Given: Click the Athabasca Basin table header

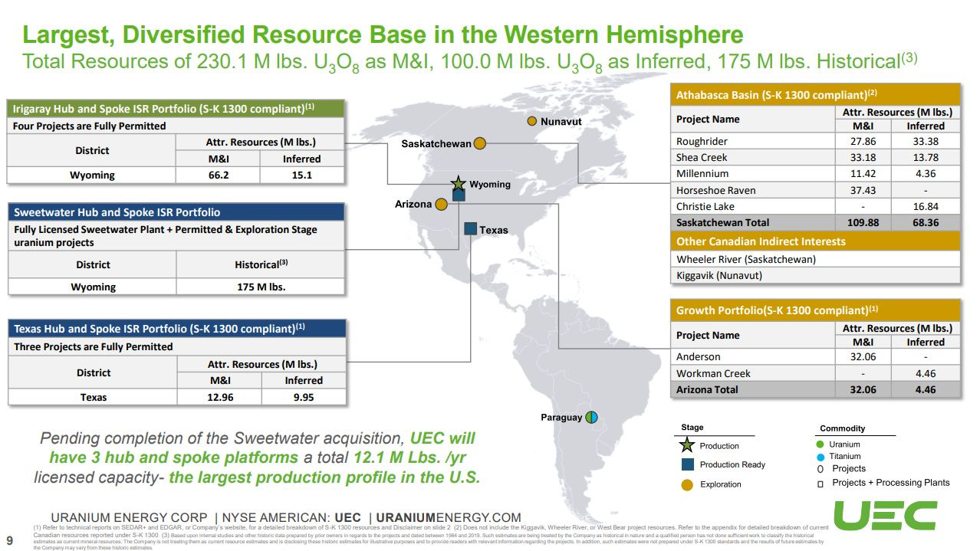Looking at the screenshot, I should [x=815, y=94].
